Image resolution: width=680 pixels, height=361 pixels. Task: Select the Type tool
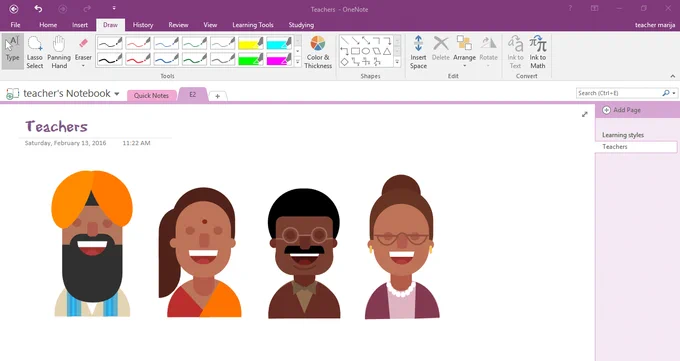click(13, 51)
